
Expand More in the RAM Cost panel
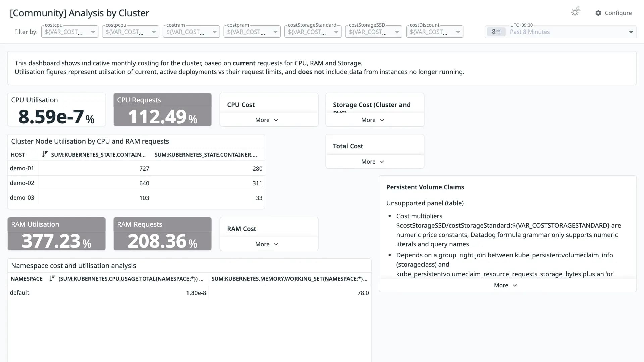tap(267, 244)
